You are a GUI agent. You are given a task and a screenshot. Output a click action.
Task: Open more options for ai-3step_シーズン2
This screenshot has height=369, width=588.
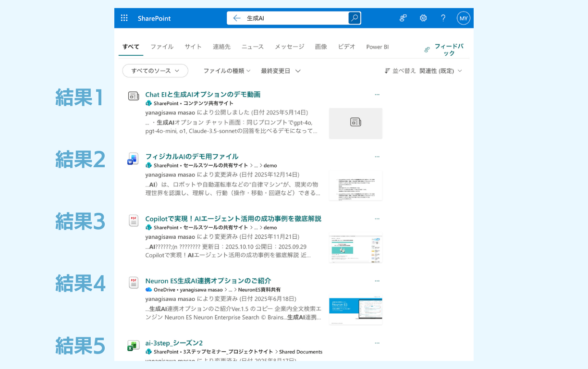click(x=377, y=343)
